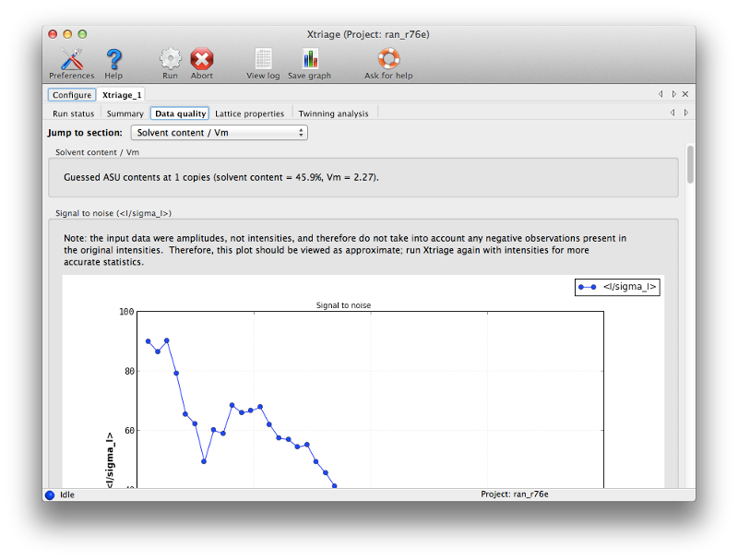
Task: Click Save graph
Action: point(309,57)
